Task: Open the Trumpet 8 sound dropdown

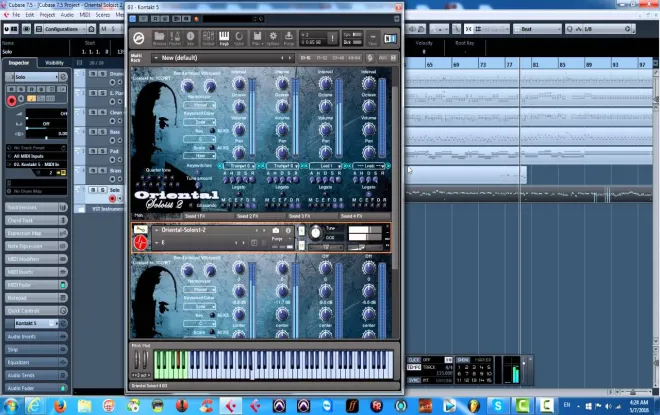Action: pos(283,166)
